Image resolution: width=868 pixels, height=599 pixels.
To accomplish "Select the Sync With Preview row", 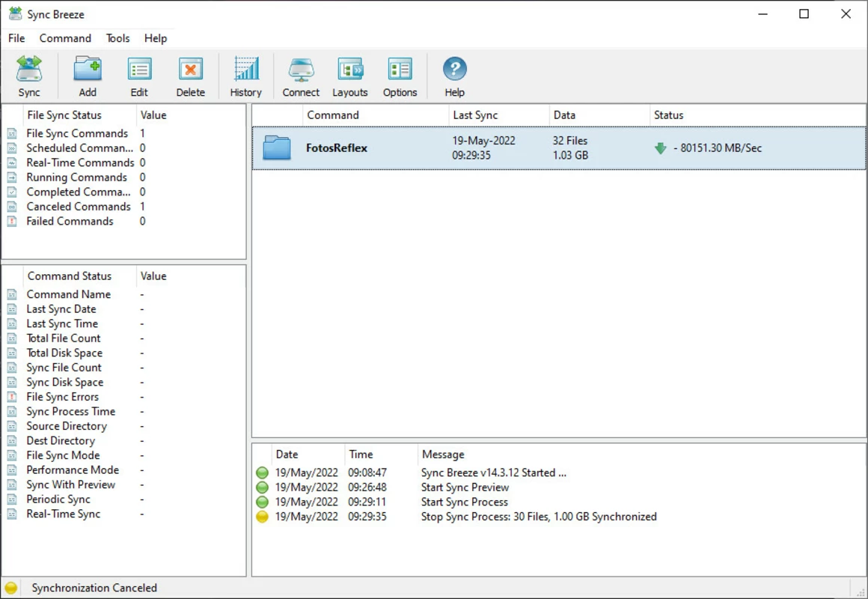I will [x=123, y=484].
